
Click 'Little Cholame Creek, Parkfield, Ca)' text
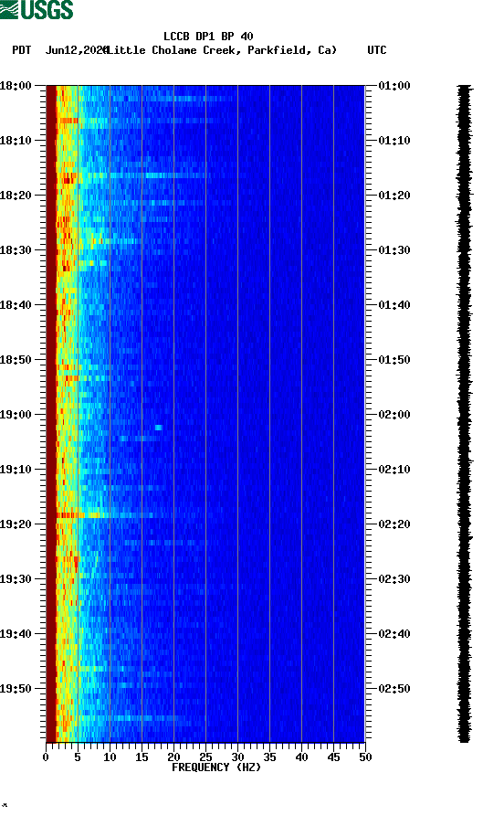pos(223,50)
